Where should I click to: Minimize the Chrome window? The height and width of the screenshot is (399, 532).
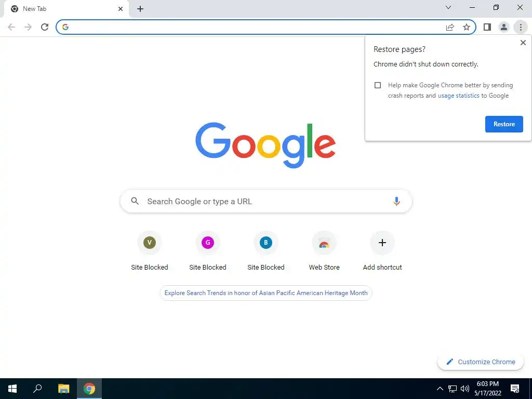click(x=472, y=7)
